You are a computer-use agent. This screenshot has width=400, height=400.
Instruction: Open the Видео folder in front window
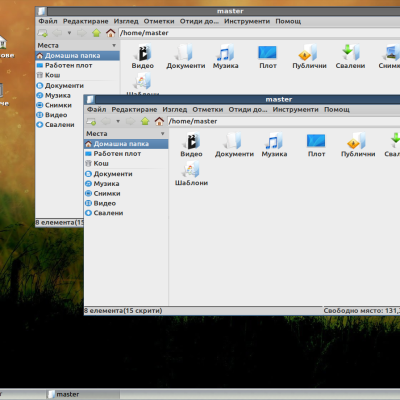[x=191, y=145]
